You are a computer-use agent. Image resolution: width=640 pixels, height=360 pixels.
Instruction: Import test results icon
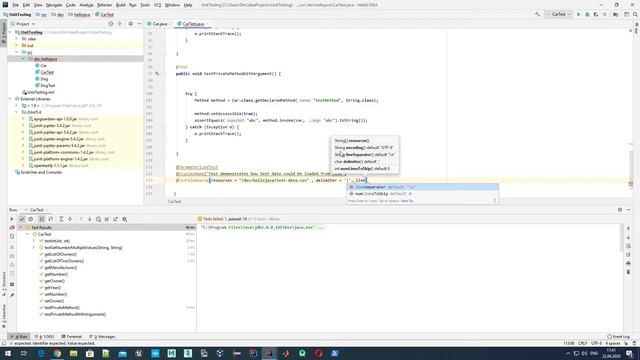click(x=107, y=219)
